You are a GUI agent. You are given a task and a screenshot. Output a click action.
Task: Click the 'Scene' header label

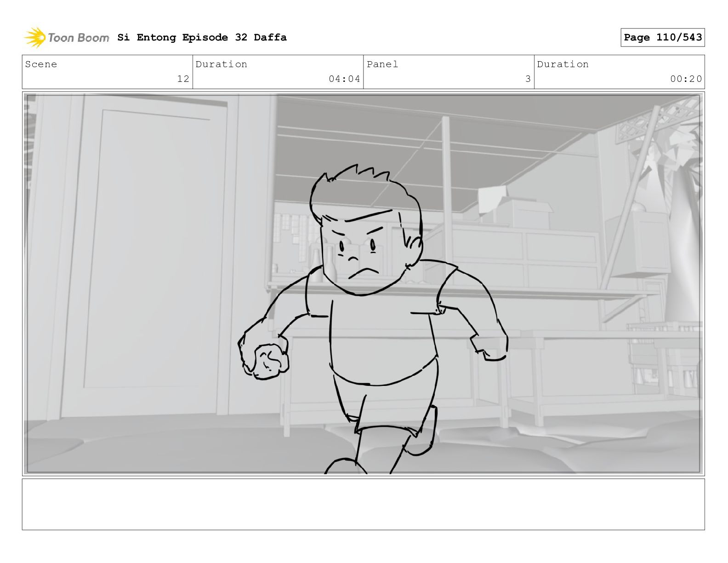coord(41,64)
